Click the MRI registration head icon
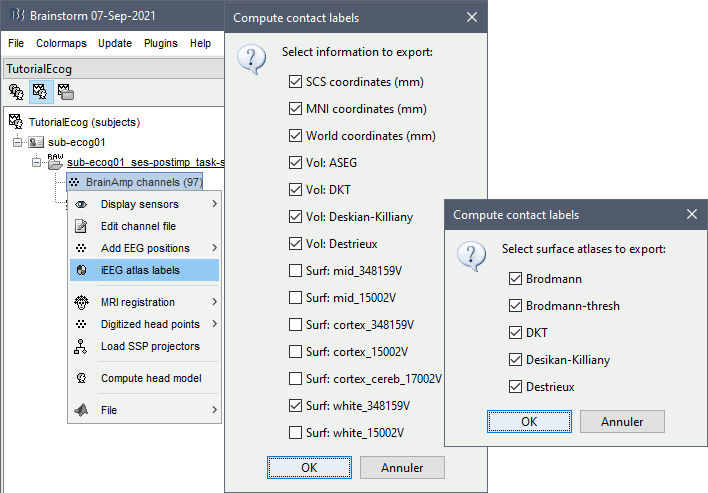The image size is (708, 493). pos(81,302)
